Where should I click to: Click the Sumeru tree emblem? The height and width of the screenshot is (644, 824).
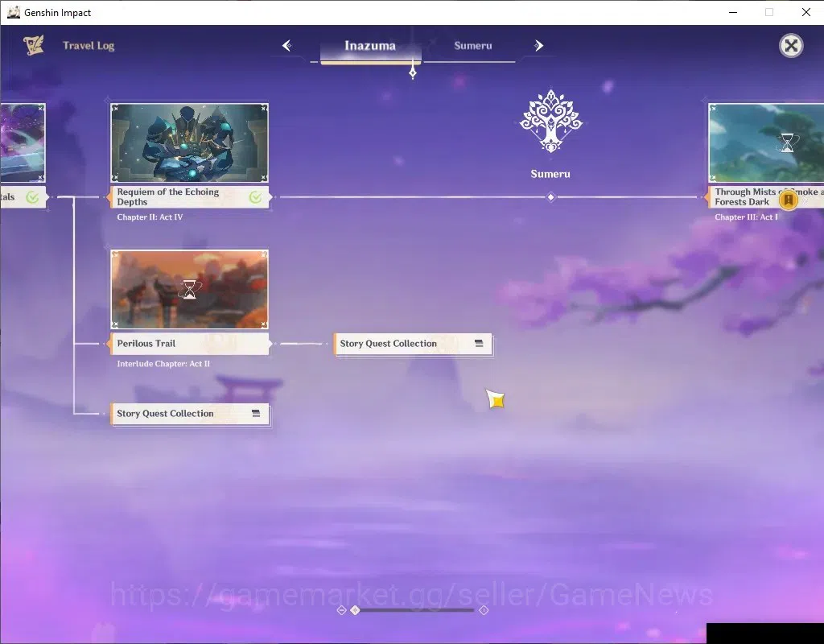click(x=550, y=122)
